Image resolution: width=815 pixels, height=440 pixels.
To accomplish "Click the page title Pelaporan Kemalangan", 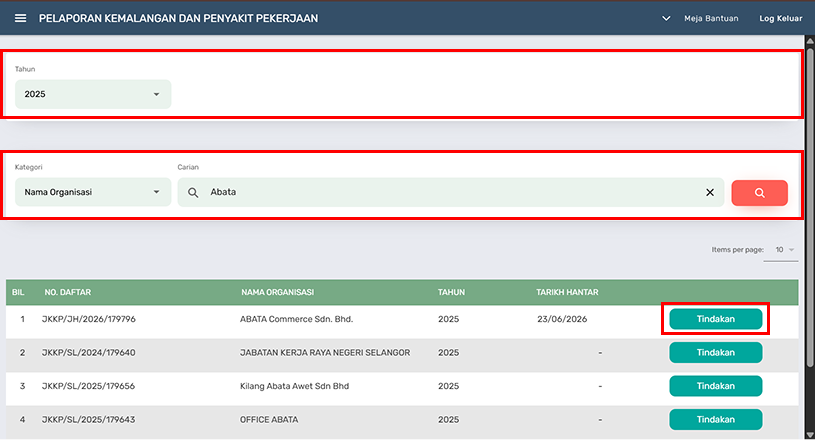I will coord(178,18).
